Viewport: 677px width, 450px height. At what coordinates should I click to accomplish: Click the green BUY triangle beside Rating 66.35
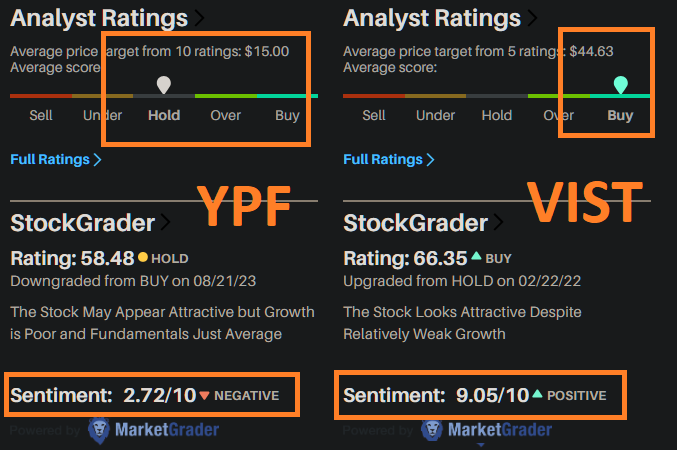coord(476,258)
